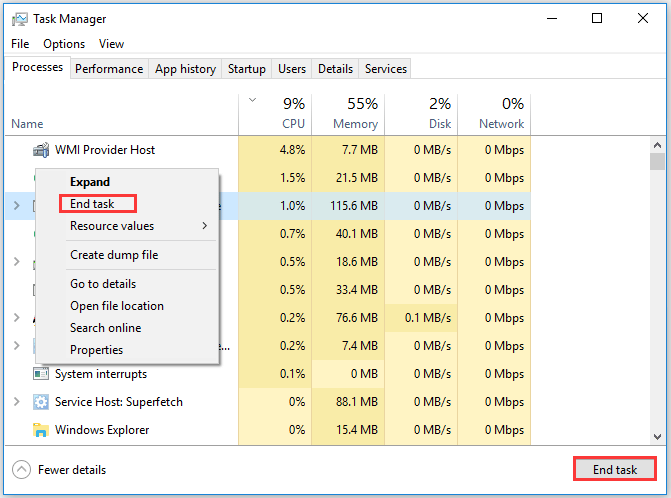Click the sort direction chevron above CPU

pos(252,100)
